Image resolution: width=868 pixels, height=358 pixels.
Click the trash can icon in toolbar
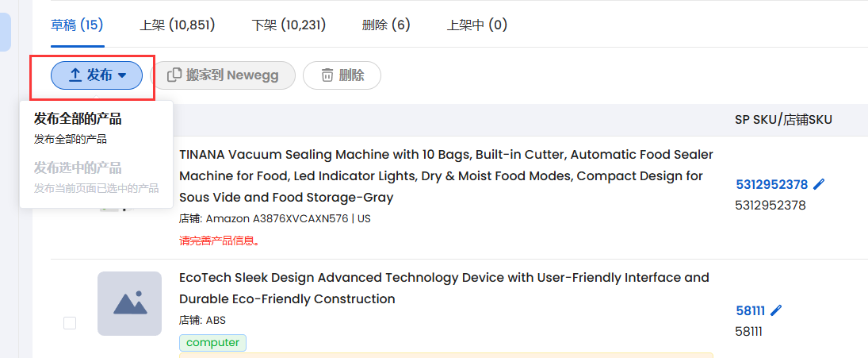click(x=327, y=75)
